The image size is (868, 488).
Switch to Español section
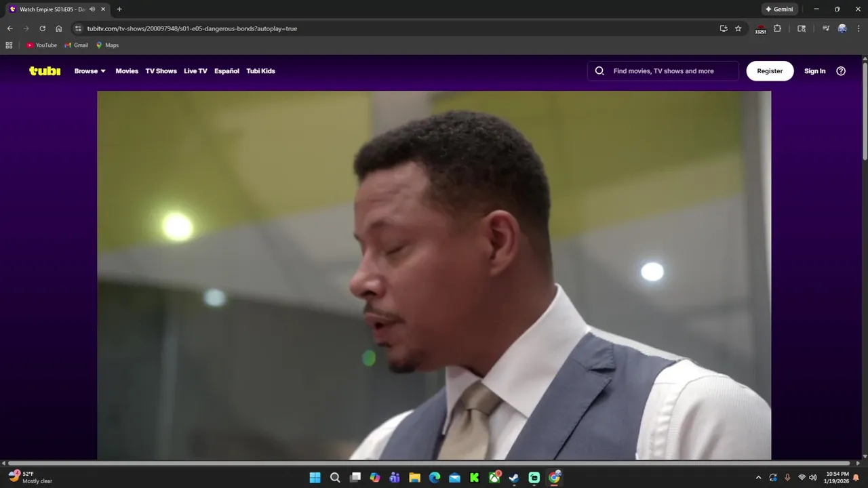pos(226,70)
